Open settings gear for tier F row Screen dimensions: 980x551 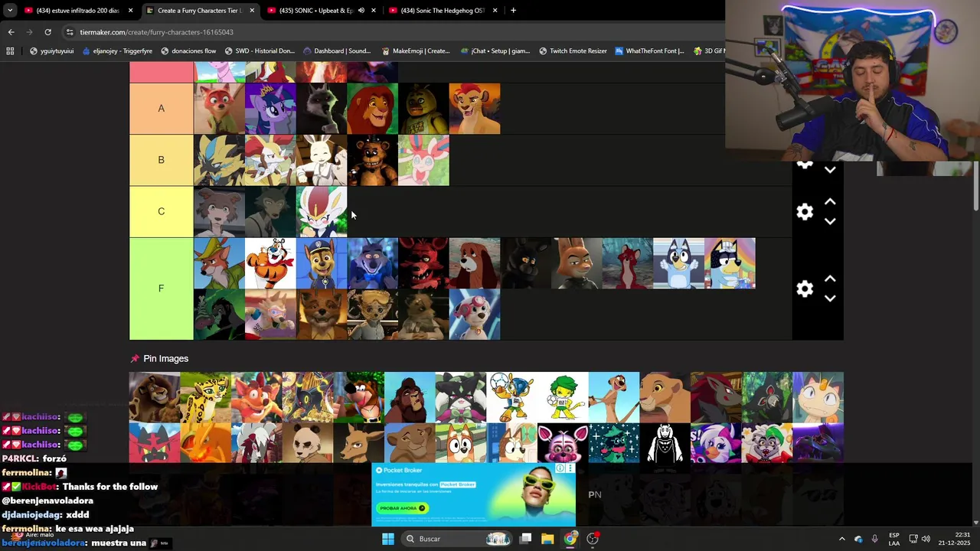(x=804, y=289)
